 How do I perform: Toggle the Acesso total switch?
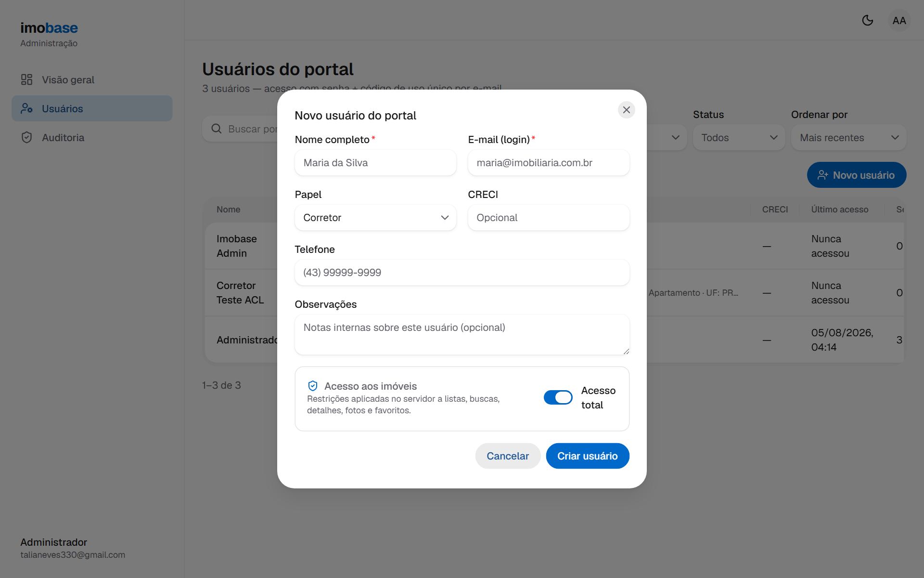[x=558, y=397]
